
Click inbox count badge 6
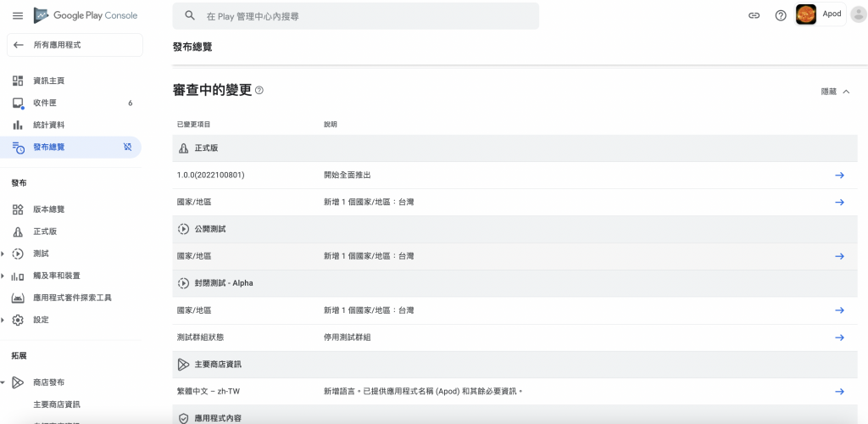130,103
